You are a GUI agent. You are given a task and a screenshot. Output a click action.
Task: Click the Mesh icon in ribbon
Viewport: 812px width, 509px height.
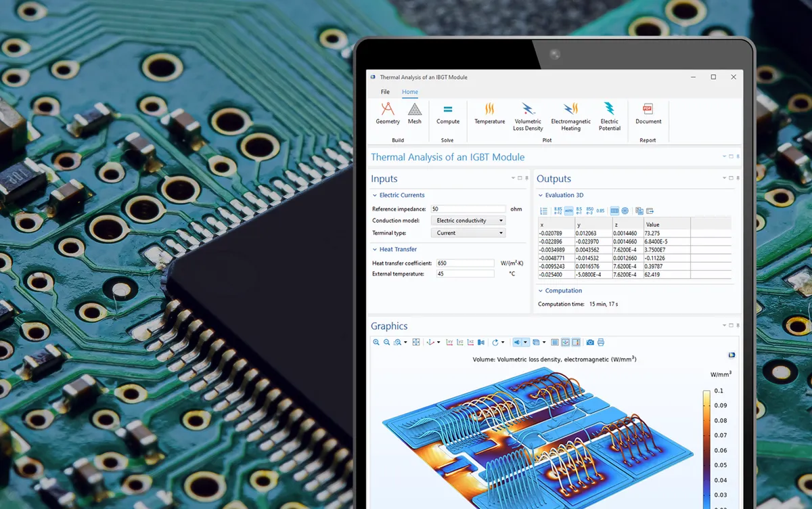(414, 113)
